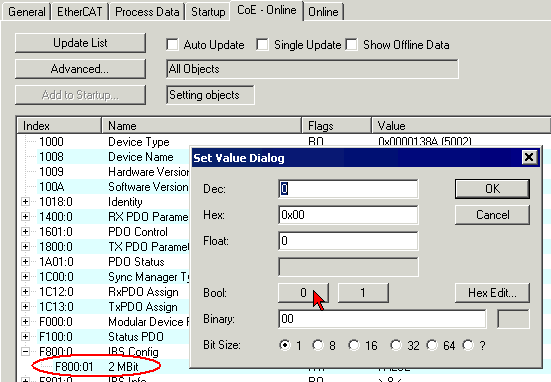Select the CoE - Online tab

(266, 10)
